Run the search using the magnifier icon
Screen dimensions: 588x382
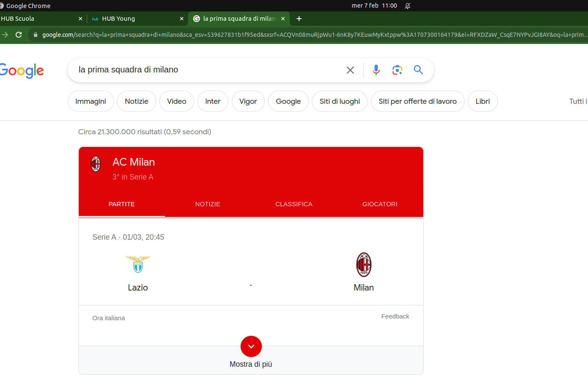[419, 70]
